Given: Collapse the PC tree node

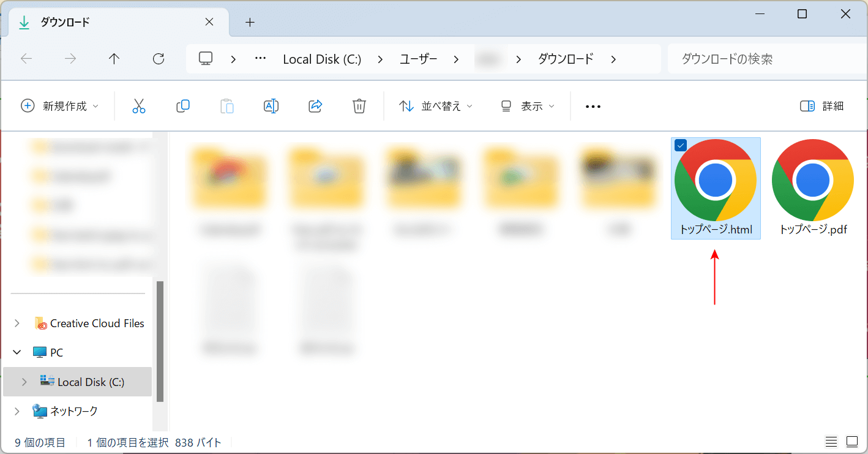Looking at the screenshot, I should pos(17,352).
